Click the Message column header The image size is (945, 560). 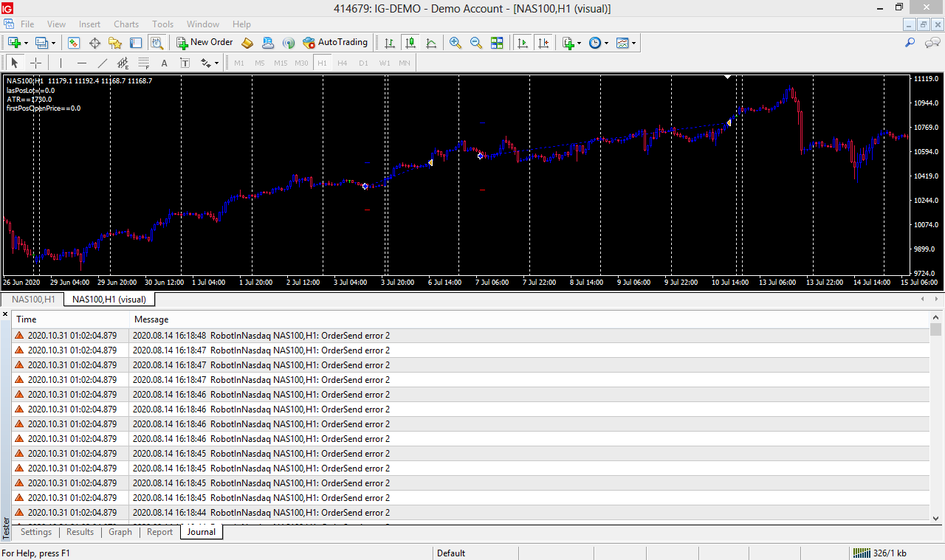[529, 319]
